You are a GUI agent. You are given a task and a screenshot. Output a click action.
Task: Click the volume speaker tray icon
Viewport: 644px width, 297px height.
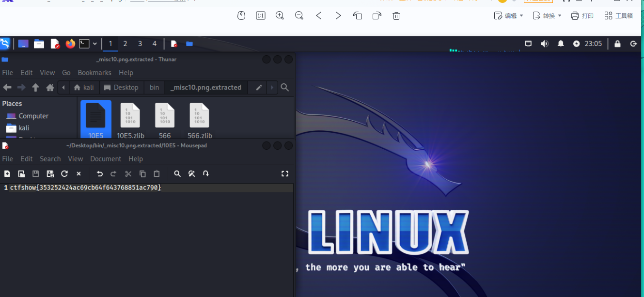point(544,44)
